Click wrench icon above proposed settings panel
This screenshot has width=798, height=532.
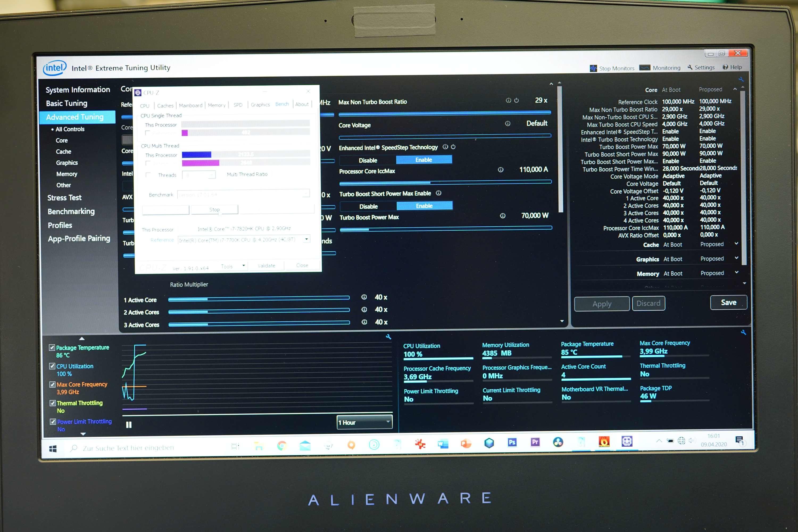click(x=741, y=79)
